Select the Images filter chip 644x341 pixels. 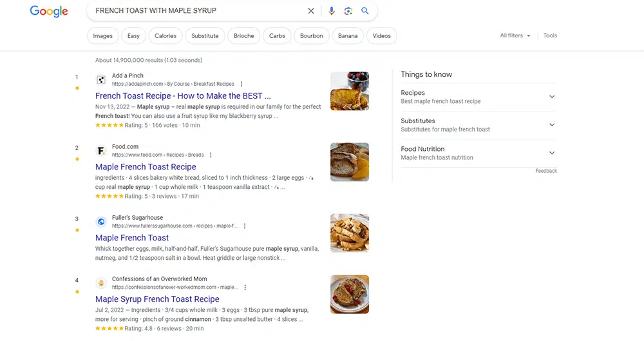click(102, 36)
